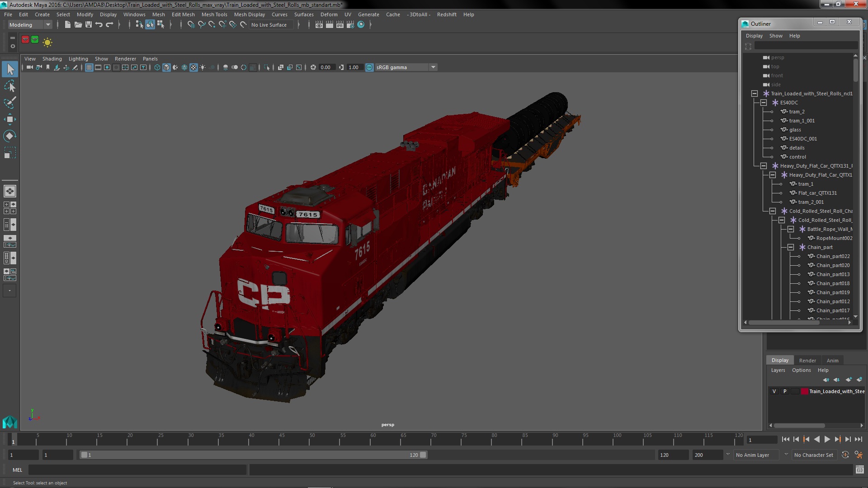Collapse the ES40DC group

click(x=764, y=103)
